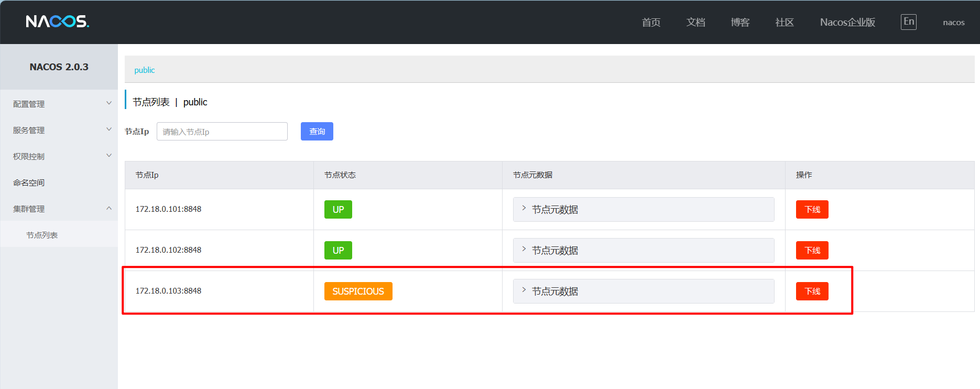This screenshot has width=980, height=389.
Task: Expand 节点元数据 for 172.18.0.102:8848
Action: [644, 251]
